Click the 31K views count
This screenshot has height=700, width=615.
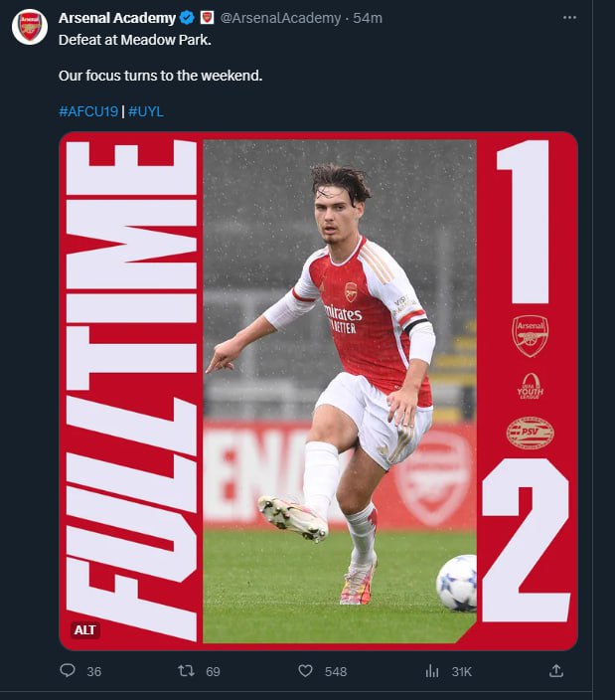point(462,671)
